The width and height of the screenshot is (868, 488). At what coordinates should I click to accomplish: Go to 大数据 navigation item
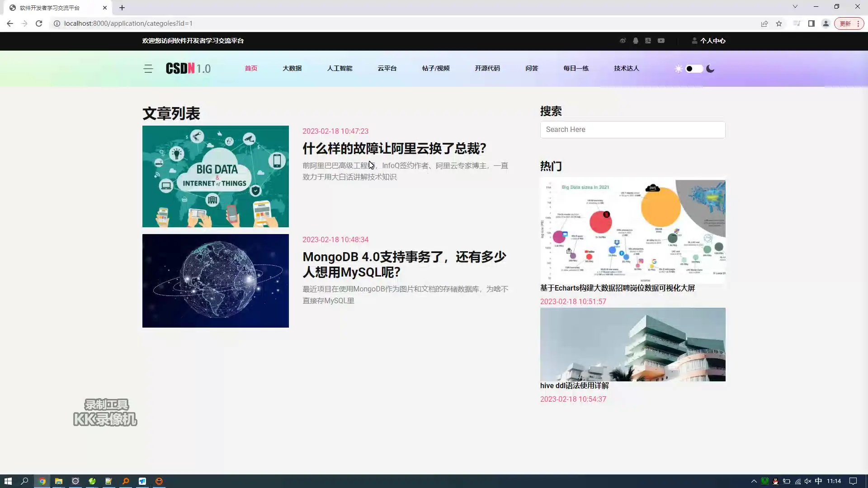(292, 68)
